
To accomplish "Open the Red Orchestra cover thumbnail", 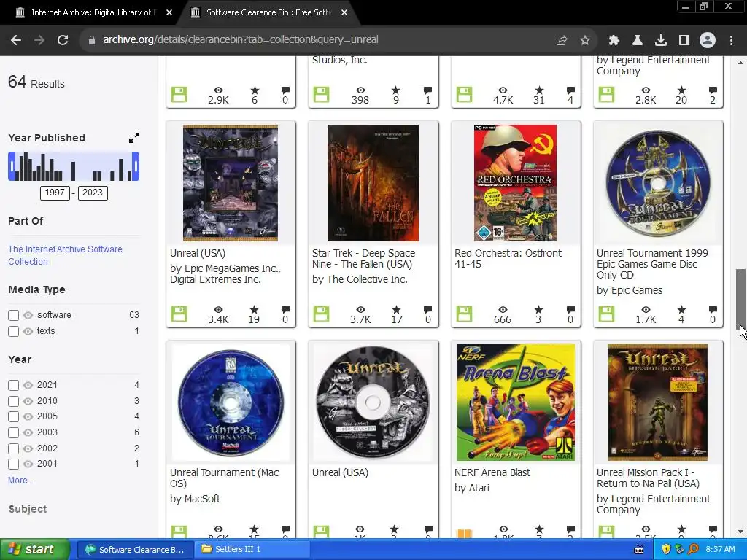I will click(515, 183).
